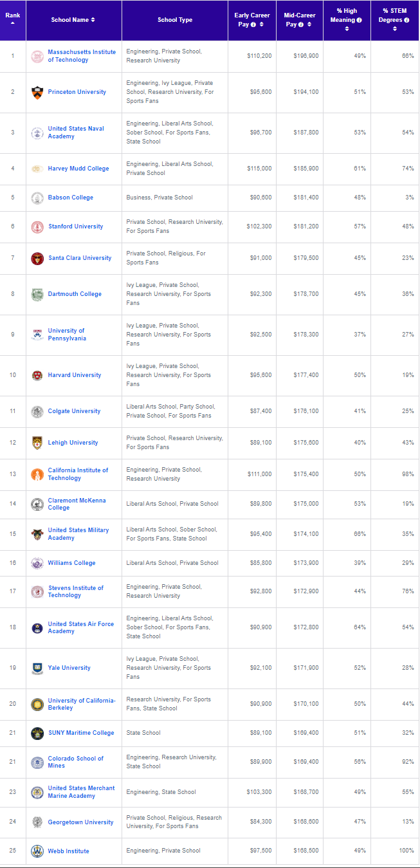Open the Harvey Mudd College link

[78, 169]
